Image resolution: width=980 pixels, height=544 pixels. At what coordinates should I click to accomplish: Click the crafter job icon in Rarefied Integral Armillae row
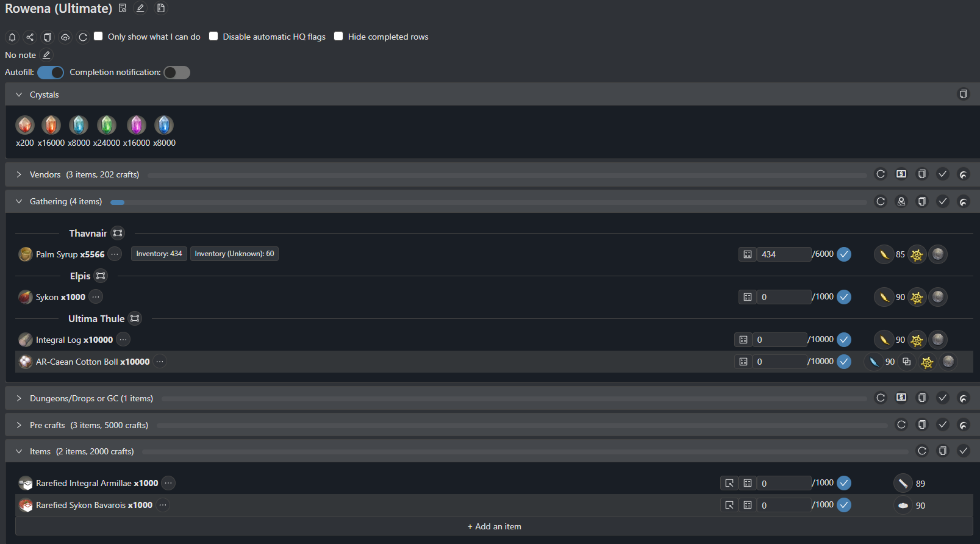(x=903, y=483)
